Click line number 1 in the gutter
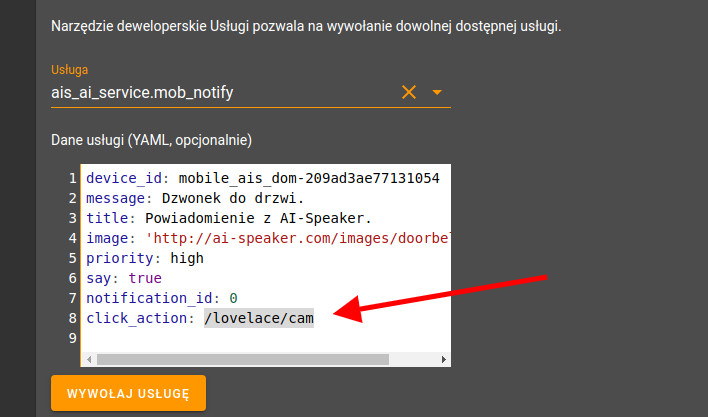This screenshot has width=708, height=417. [73, 178]
